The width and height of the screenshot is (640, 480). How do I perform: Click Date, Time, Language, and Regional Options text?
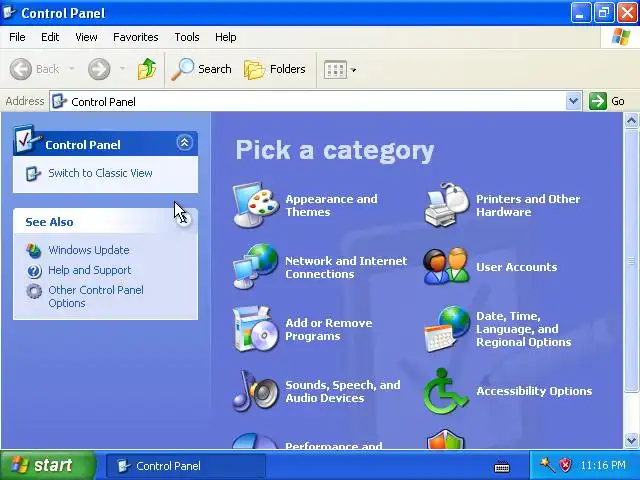pos(523,329)
